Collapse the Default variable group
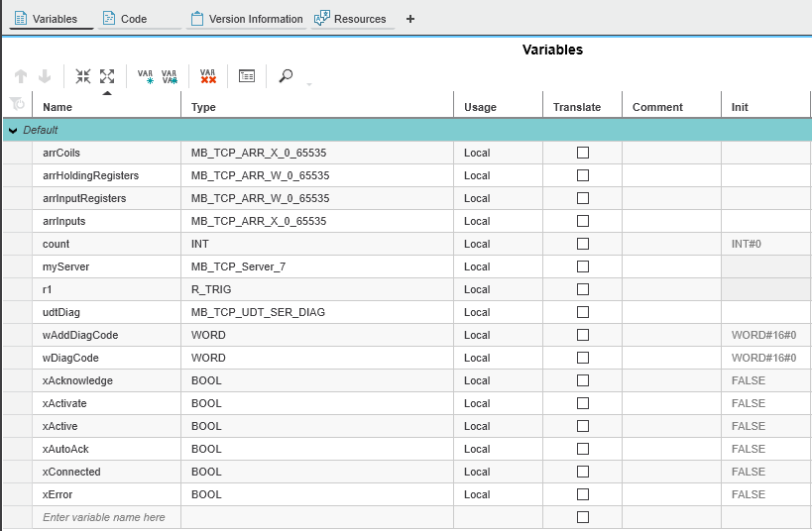The width and height of the screenshot is (812, 531). (x=13, y=131)
